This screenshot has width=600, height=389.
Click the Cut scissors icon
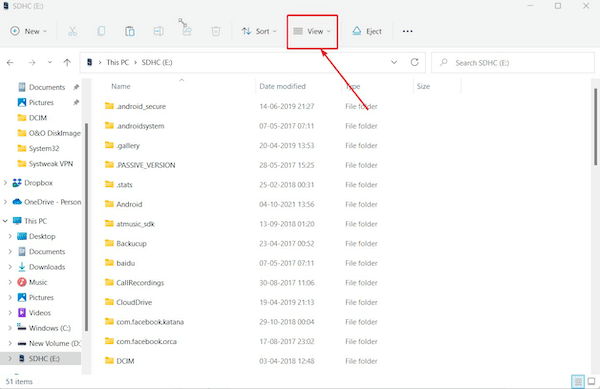tap(72, 31)
